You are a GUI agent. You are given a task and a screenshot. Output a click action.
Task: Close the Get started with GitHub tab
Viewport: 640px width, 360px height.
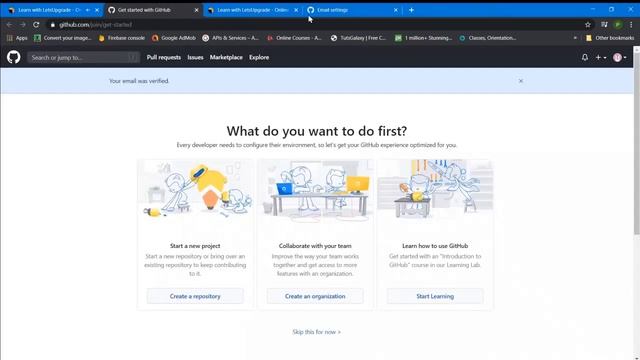pos(196,10)
